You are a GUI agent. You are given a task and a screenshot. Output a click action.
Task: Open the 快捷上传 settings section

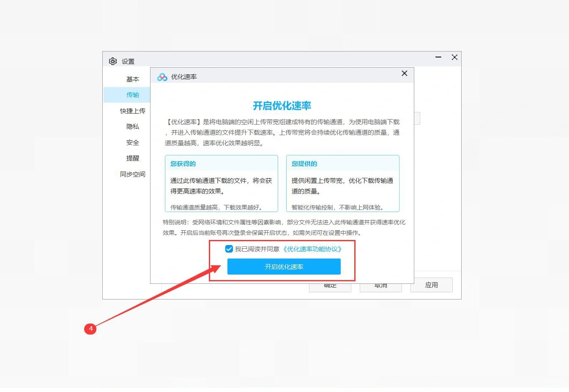(x=133, y=110)
